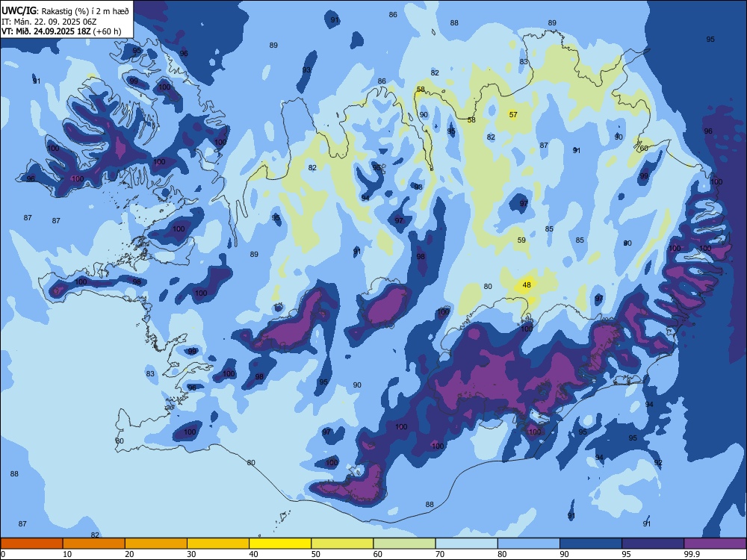
Task: Pick the 60–70 light green legend swatch
Action: (404, 544)
